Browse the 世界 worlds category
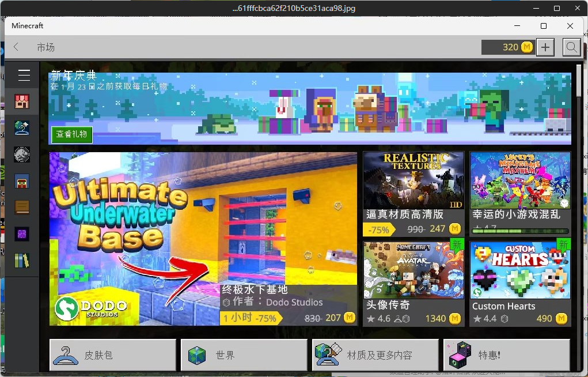Viewport: 588px width, 377px height. click(244, 355)
